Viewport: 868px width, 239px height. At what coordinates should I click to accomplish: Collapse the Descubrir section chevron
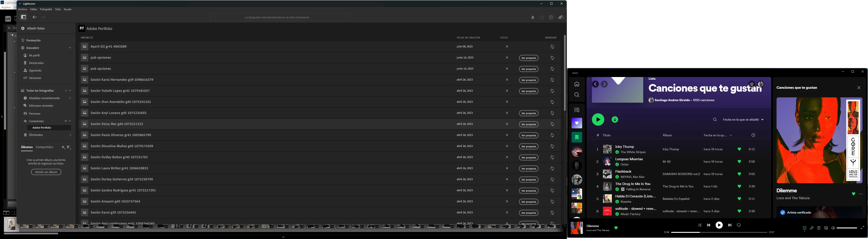point(70,48)
